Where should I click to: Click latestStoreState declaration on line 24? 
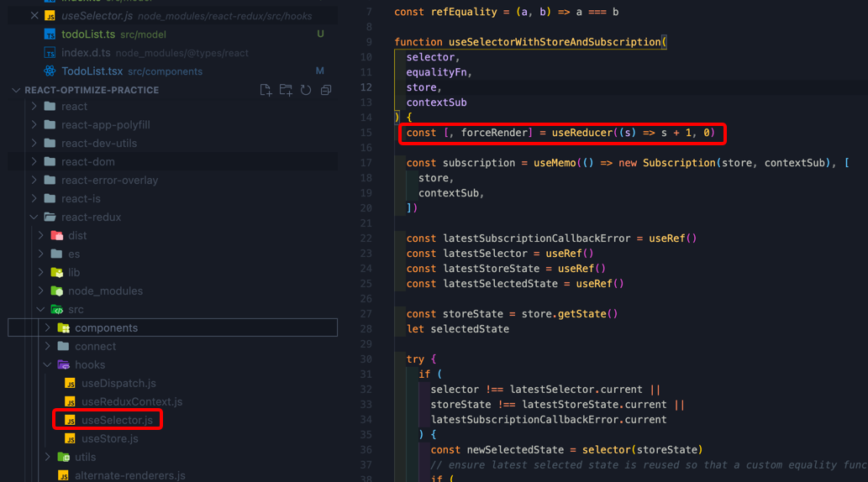[491, 269]
